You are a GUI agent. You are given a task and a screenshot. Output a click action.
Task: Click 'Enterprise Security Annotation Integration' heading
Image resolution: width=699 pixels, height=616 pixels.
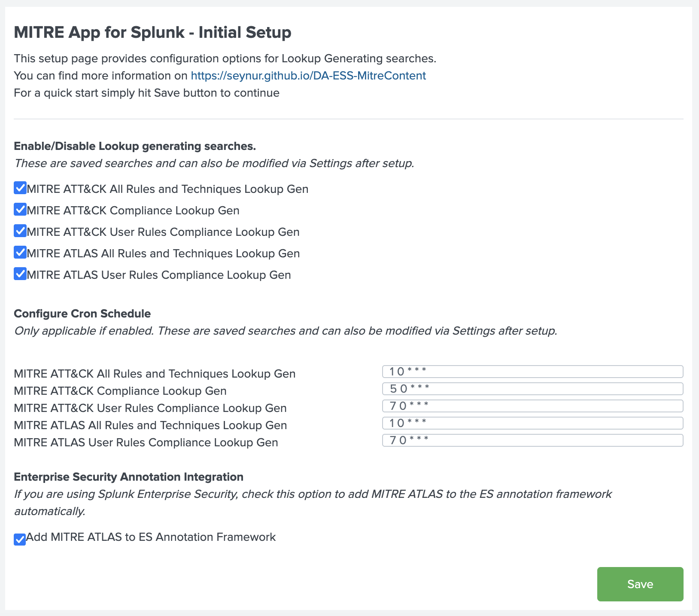(128, 477)
